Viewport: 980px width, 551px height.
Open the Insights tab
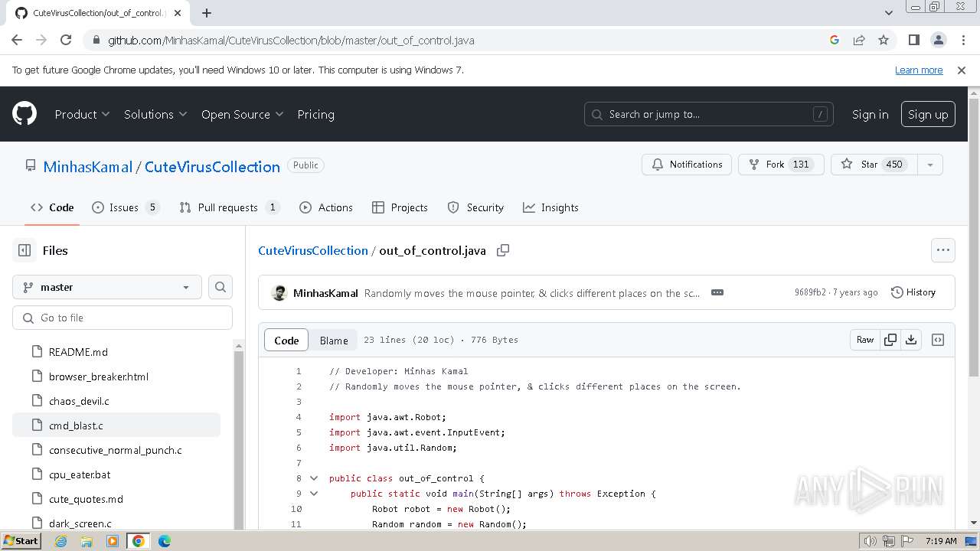550,207
